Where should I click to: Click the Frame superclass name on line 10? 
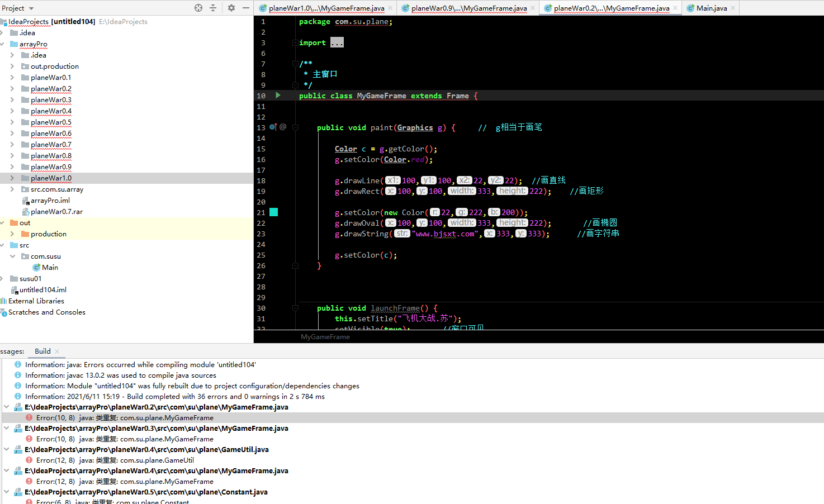458,96
